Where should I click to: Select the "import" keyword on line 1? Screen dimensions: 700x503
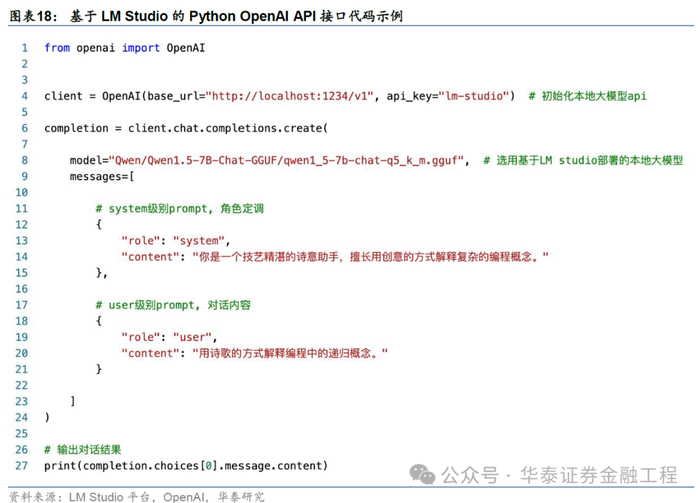coord(141,48)
